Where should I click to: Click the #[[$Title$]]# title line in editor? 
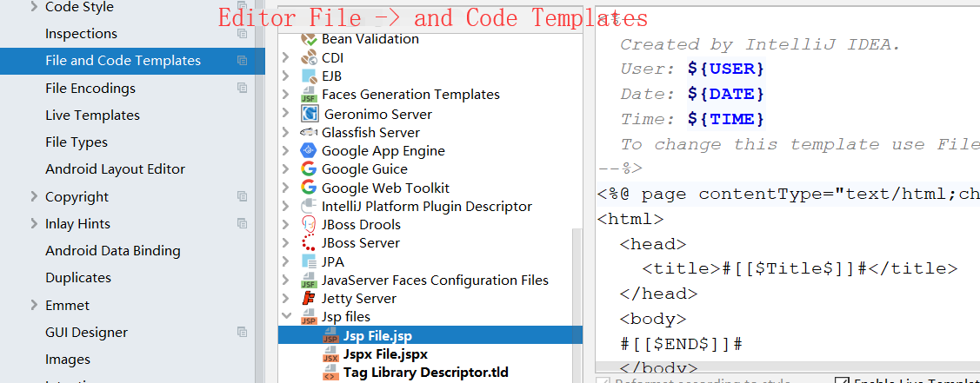[800, 268]
